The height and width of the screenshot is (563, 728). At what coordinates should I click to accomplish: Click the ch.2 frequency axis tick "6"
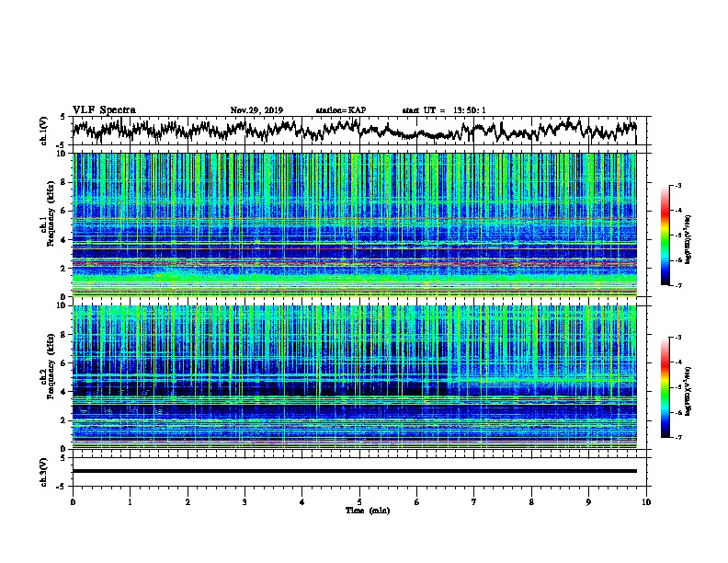point(64,362)
